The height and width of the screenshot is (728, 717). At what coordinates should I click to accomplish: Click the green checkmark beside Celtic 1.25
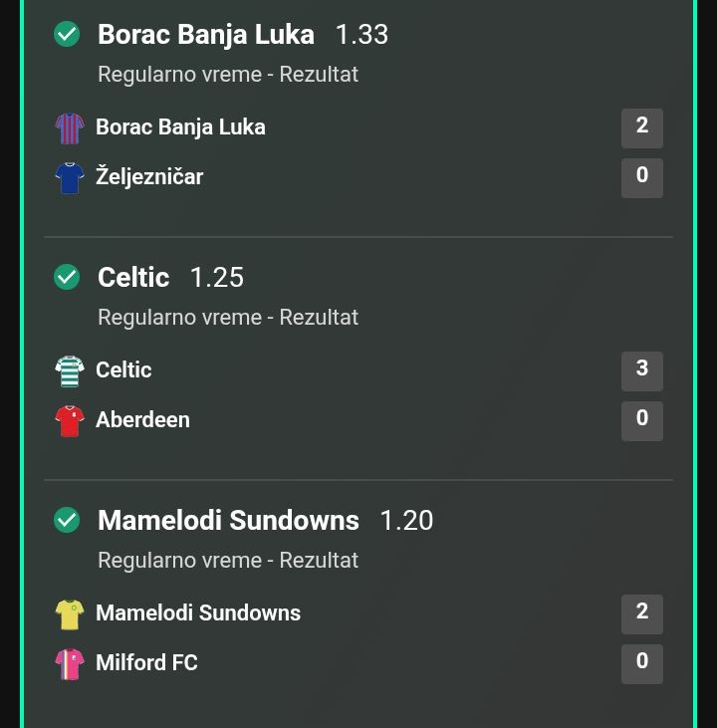click(x=67, y=277)
